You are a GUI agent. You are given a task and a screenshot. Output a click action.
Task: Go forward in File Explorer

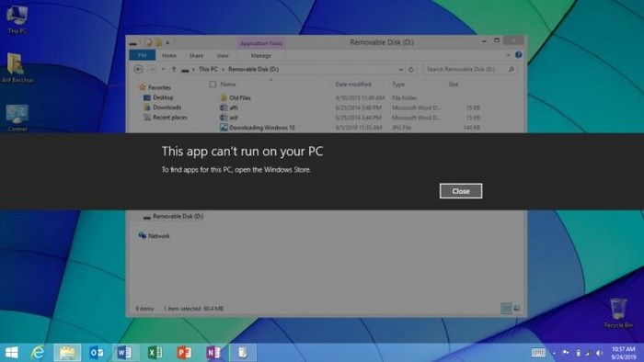(x=152, y=69)
